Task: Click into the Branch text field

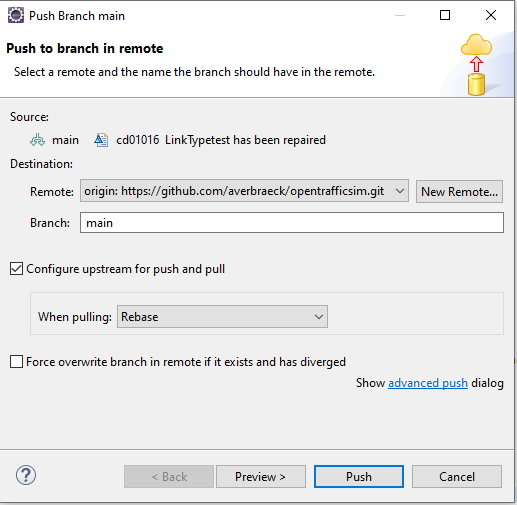Action: click(292, 223)
